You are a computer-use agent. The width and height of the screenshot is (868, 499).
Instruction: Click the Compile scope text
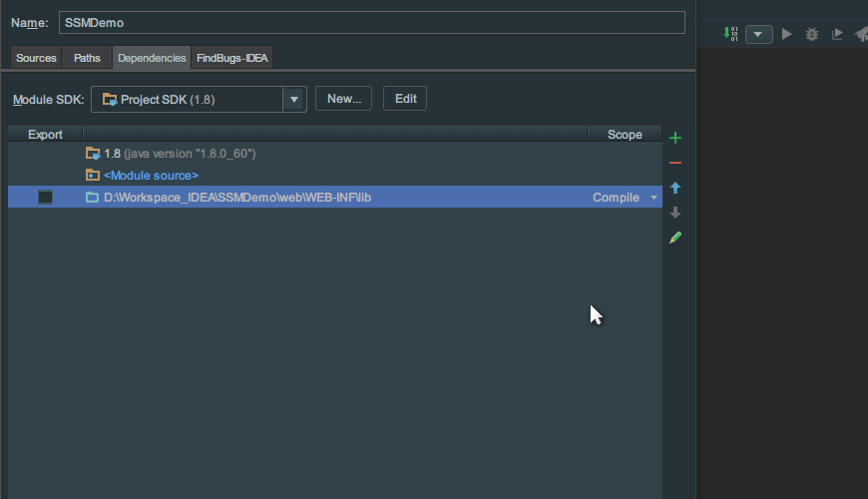click(x=616, y=198)
